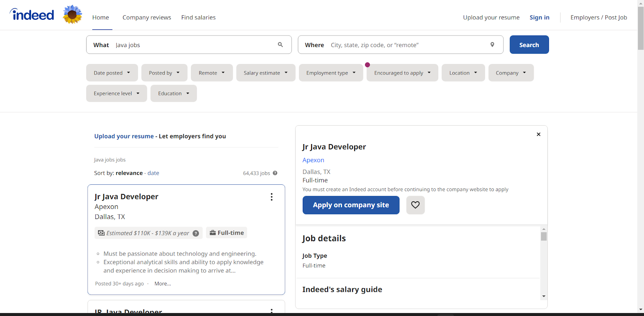Select Upload your resume in the top navigation
644x316 pixels.
click(x=491, y=17)
